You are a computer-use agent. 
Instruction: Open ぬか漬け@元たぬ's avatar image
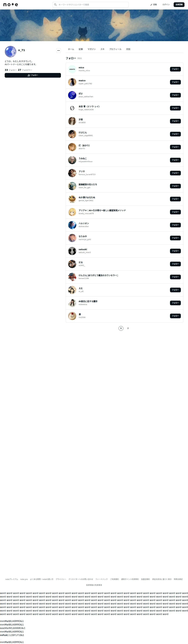coord(72,199)
